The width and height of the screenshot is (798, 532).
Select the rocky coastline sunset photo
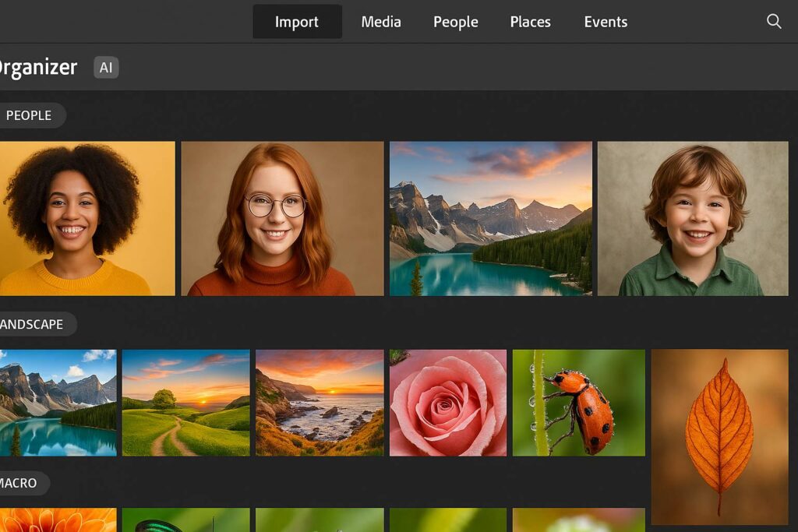(320, 402)
